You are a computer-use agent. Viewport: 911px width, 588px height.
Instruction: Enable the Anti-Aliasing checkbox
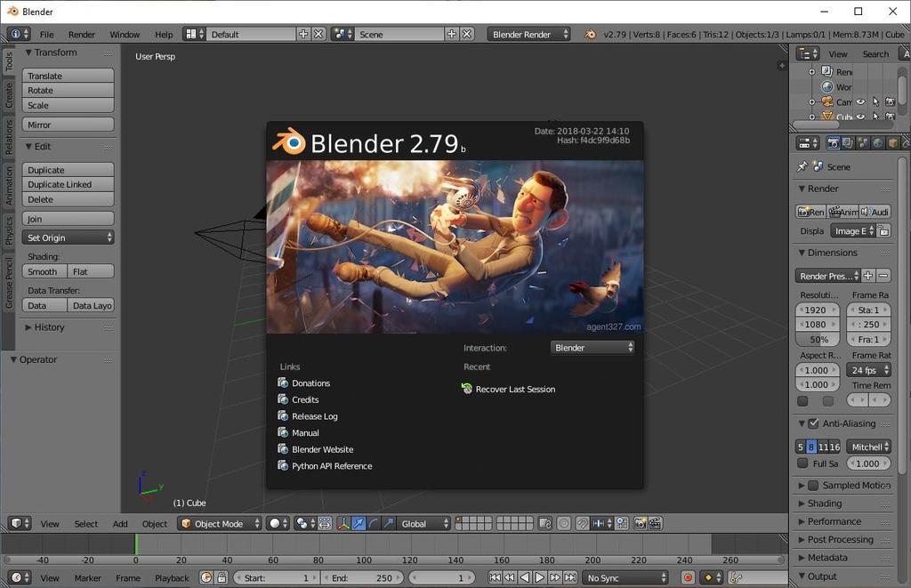click(x=813, y=423)
